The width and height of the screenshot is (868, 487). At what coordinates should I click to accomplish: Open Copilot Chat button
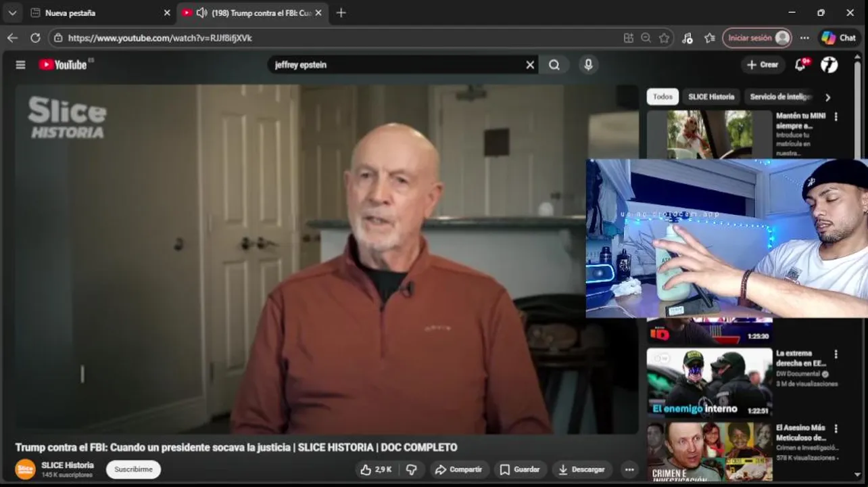pos(839,38)
